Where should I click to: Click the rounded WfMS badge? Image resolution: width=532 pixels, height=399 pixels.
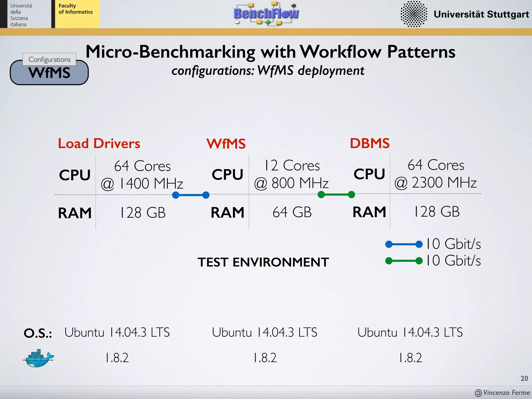pyautogui.click(x=49, y=73)
